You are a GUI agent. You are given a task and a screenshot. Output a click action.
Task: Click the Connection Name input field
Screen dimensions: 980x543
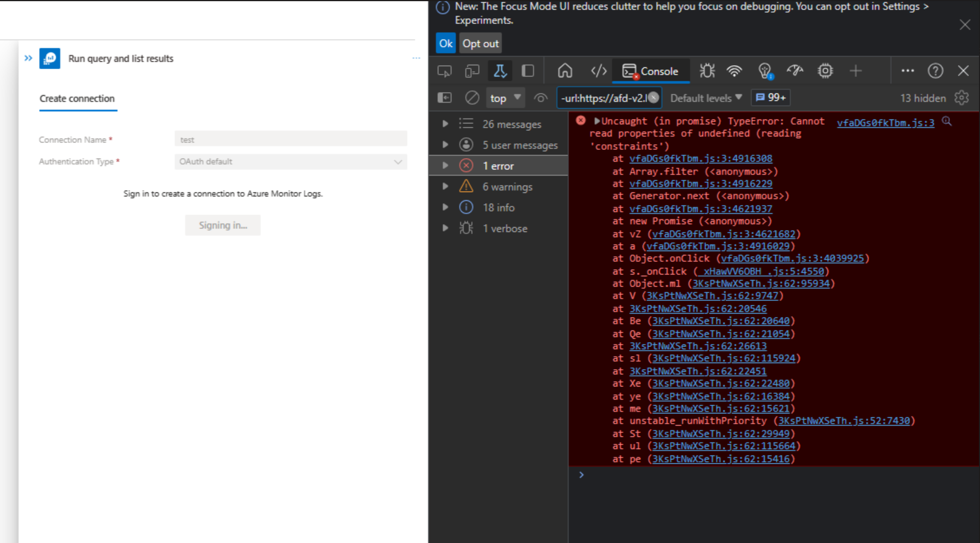pyautogui.click(x=290, y=139)
